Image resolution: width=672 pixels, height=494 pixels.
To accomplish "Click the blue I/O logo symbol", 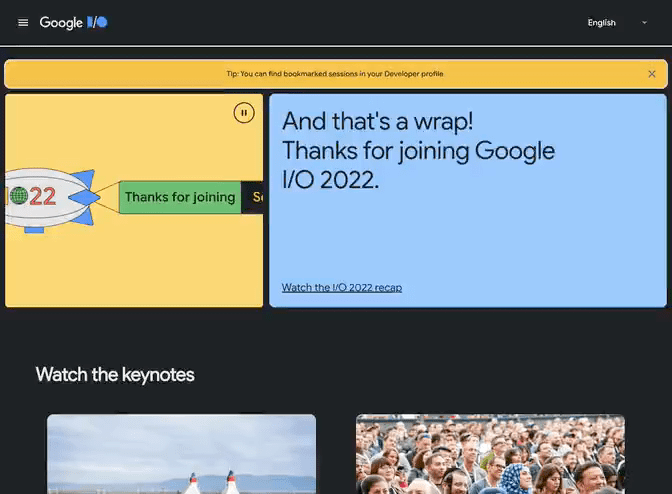I will coord(97,23).
